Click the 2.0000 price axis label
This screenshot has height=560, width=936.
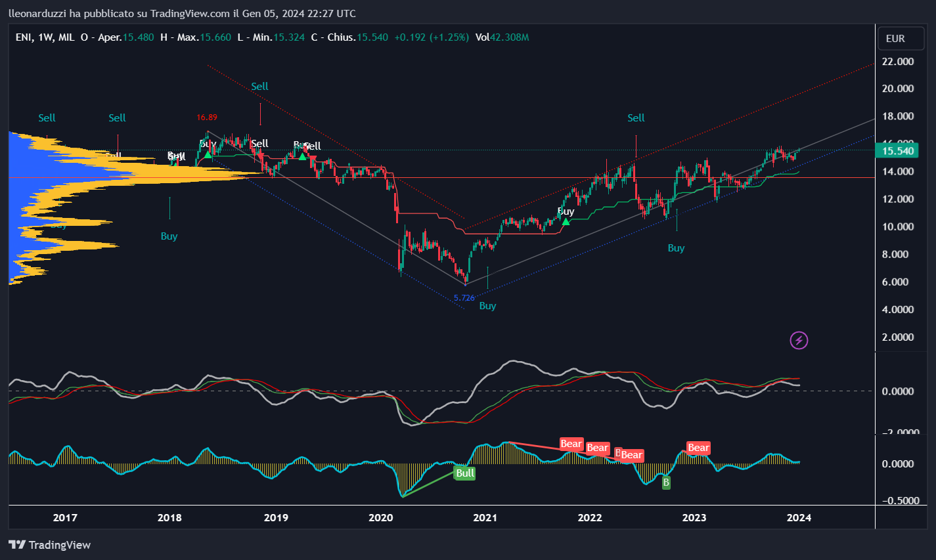[898, 337]
